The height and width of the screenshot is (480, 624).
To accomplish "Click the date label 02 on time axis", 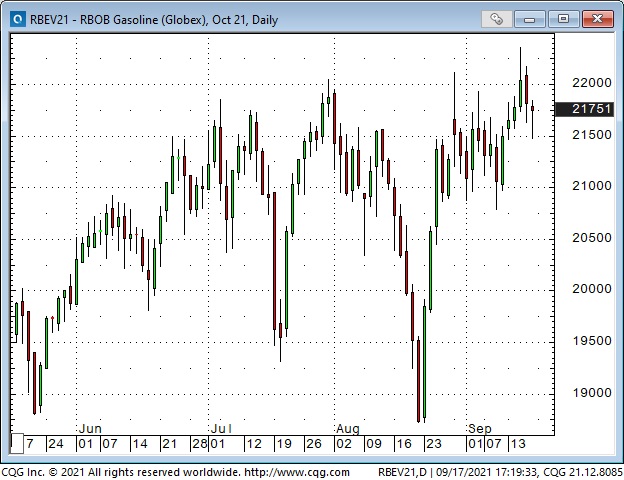I will point(344,443).
